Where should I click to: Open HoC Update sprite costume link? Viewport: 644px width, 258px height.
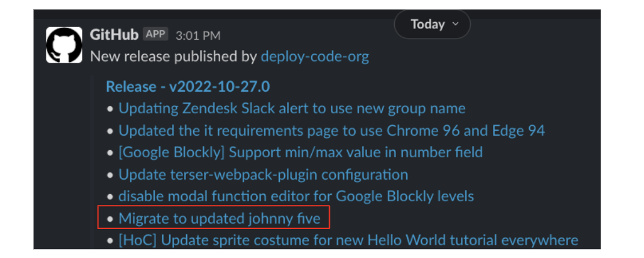point(348,241)
